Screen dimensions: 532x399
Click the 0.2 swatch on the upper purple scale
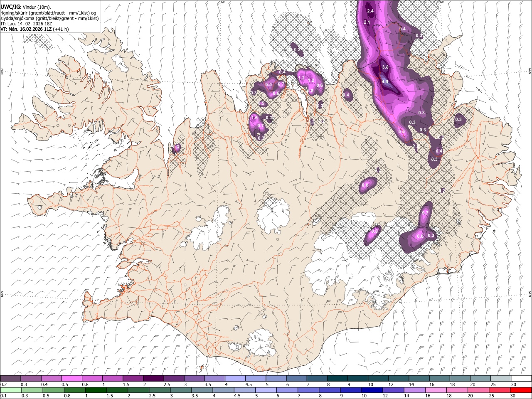point(10,378)
